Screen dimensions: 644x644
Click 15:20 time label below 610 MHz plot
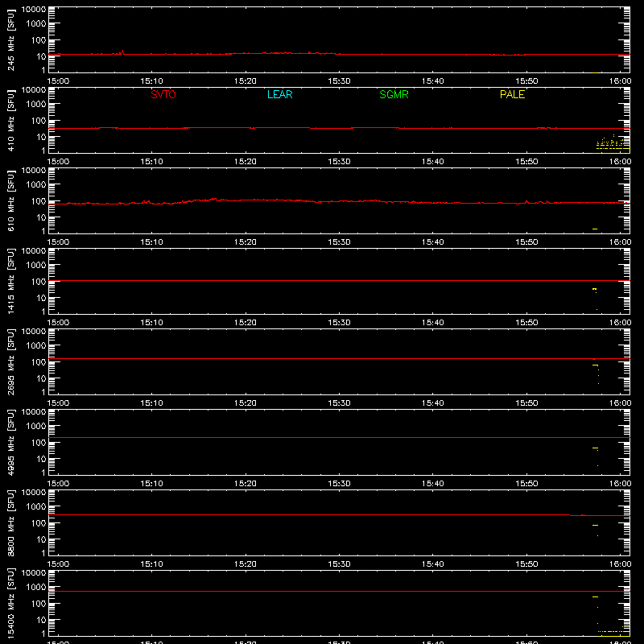246,242
